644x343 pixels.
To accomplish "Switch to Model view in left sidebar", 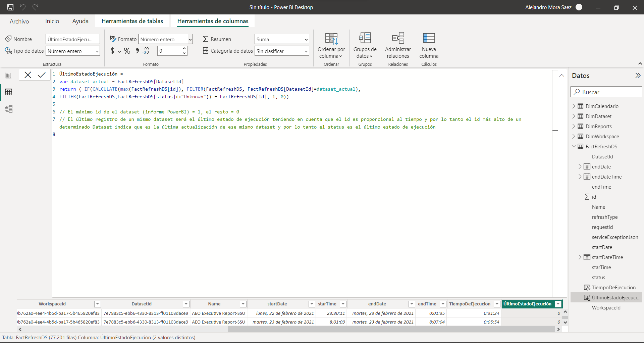I will (8, 109).
